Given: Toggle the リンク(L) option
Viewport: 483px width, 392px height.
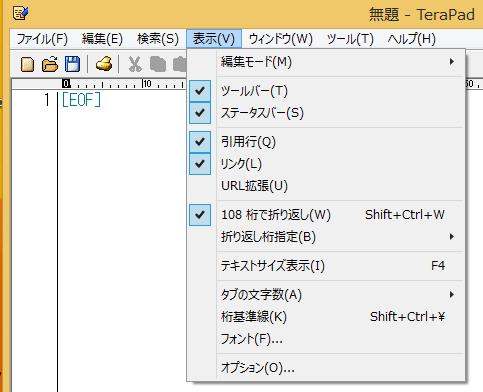Looking at the screenshot, I should tap(327, 164).
